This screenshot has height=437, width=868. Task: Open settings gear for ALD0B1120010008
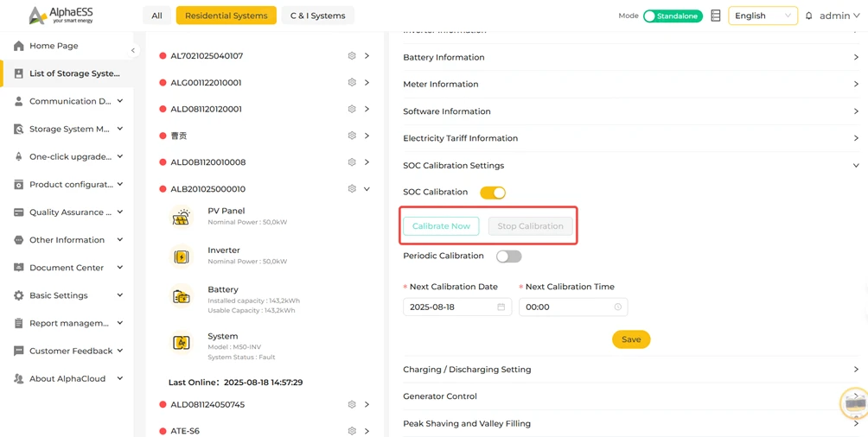tap(352, 162)
